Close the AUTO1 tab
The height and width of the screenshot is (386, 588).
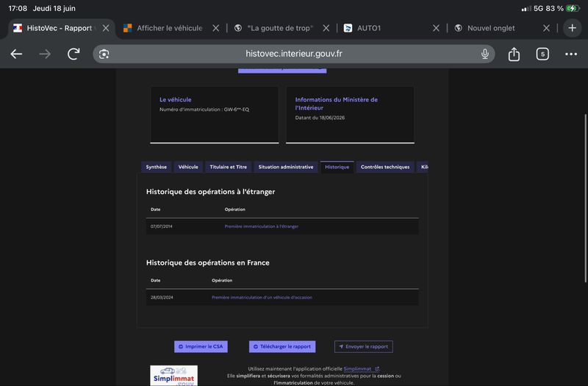436,28
